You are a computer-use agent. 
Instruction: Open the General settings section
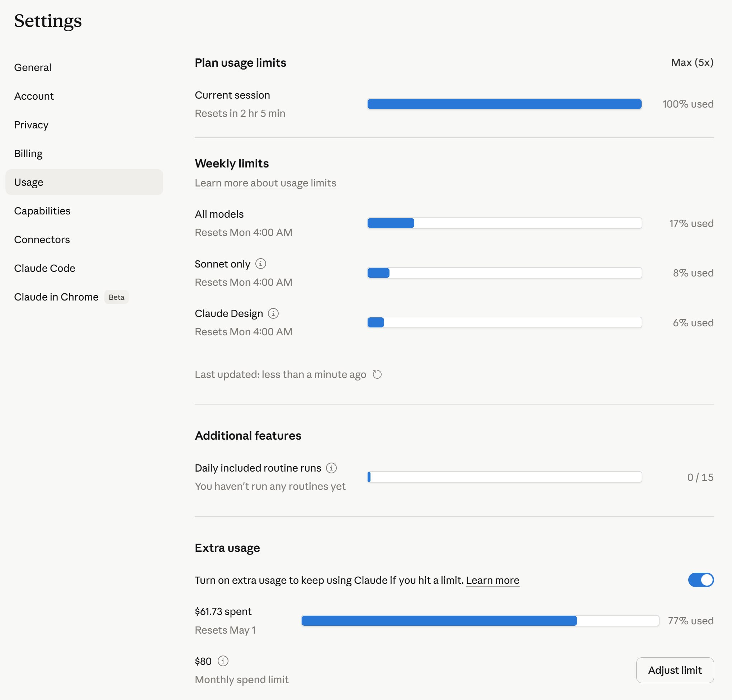33,67
